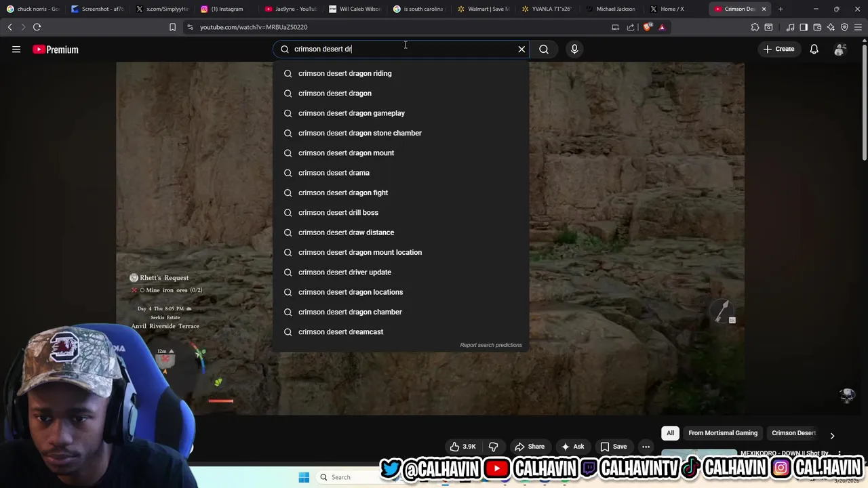Open Brave Rewards triangle icon
This screenshot has width=868, height=488.
[x=662, y=27]
